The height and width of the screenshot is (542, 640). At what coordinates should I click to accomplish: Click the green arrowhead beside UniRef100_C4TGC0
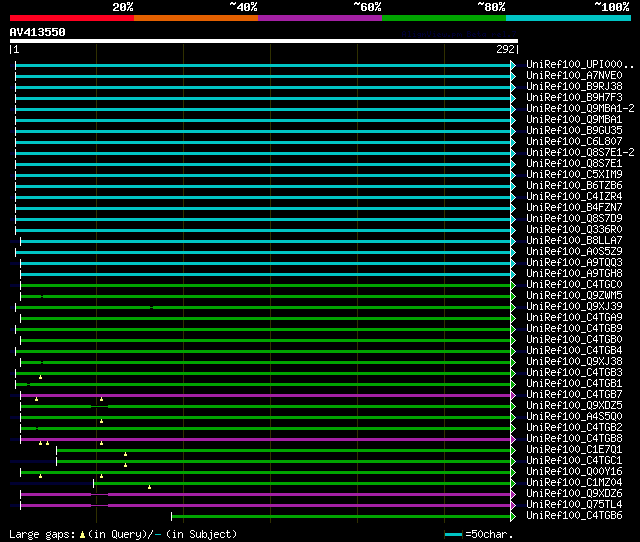coord(513,284)
